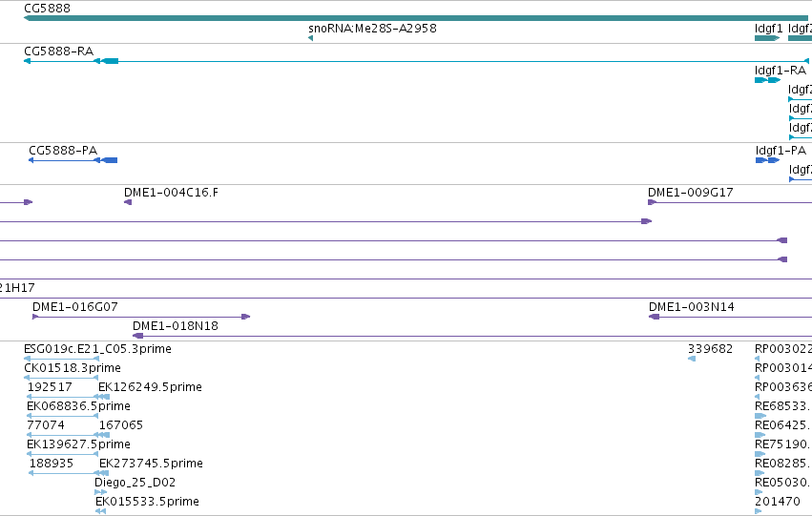The width and height of the screenshot is (812, 516).
Task: Select the Idgf1-RA transcript label
Action: pyautogui.click(x=781, y=71)
